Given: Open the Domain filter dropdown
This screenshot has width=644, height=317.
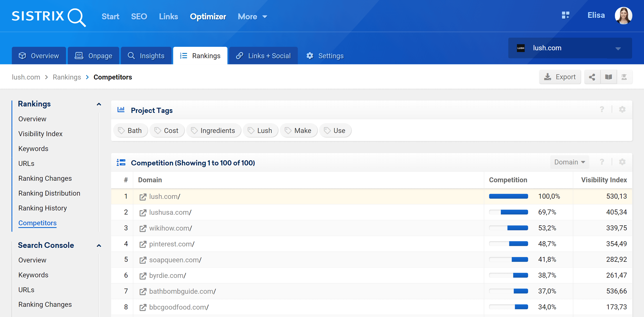Looking at the screenshot, I should 569,162.
